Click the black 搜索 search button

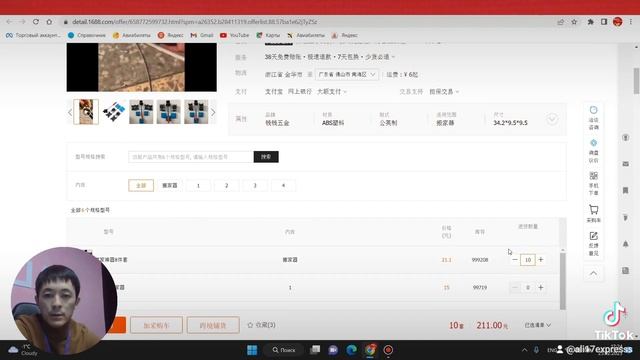click(266, 157)
